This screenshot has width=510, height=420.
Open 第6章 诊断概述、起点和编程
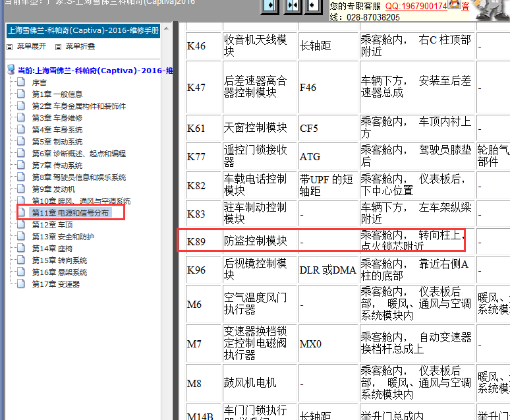(78, 154)
